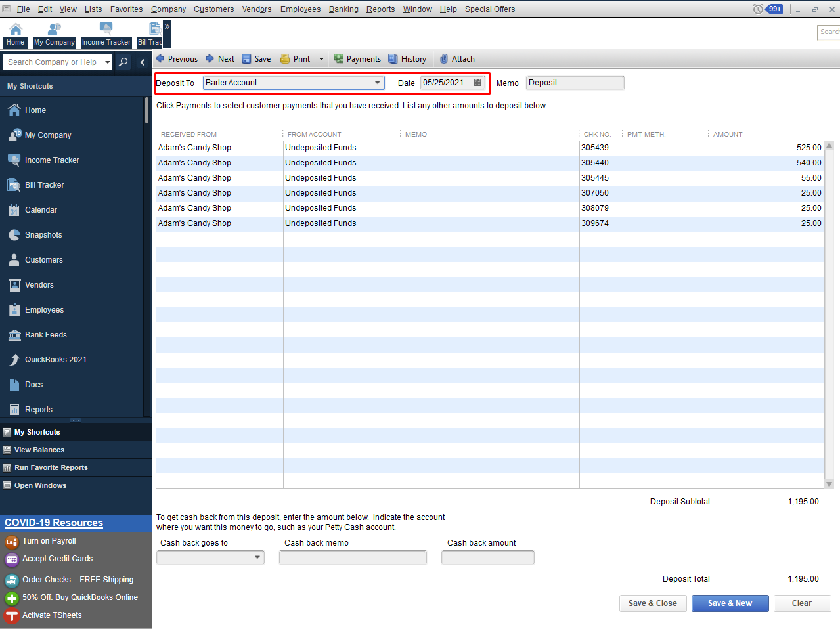The width and height of the screenshot is (840, 629).
Task: Click the search magnifier in sidebar
Action: pyautogui.click(x=123, y=62)
